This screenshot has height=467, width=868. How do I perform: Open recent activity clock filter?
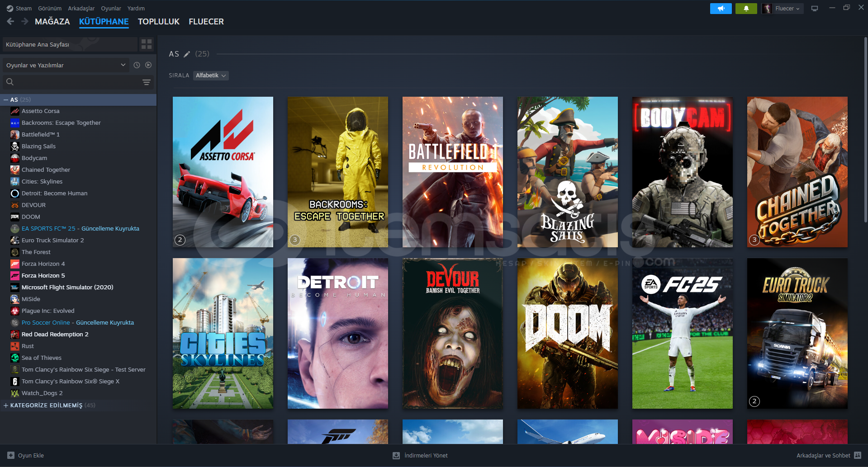pyautogui.click(x=137, y=65)
